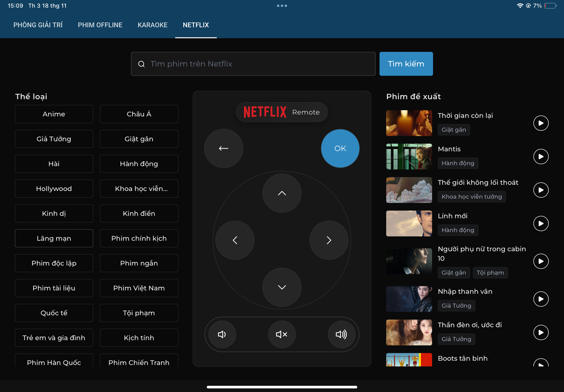Raise the volume with the loud speaker icon
The width and height of the screenshot is (564, 392).
(x=341, y=334)
